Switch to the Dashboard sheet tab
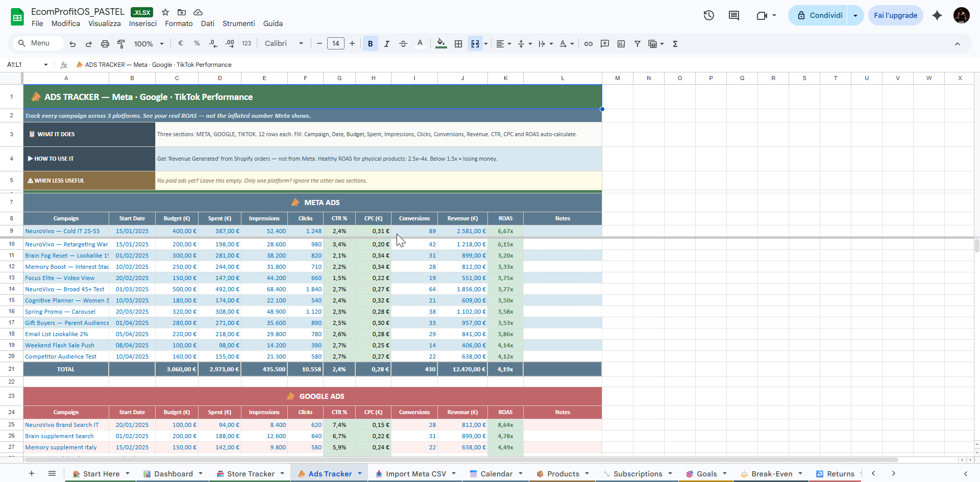This screenshot has height=482, width=980. pyautogui.click(x=173, y=474)
